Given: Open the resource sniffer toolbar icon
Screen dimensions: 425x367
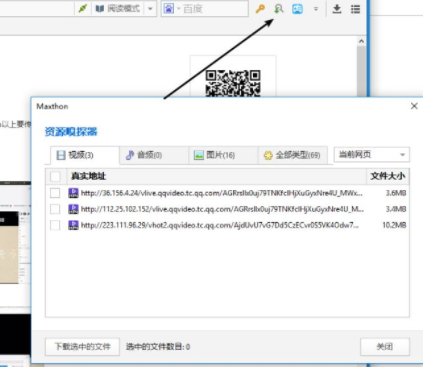Looking at the screenshot, I should tap(279, 9).
